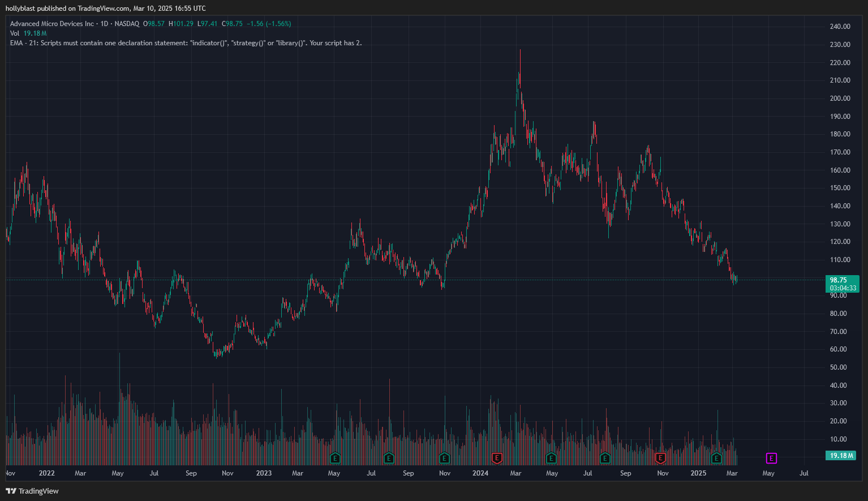
Task: Click the 2024 year label on time axis
Action: [x=480, y=473]
